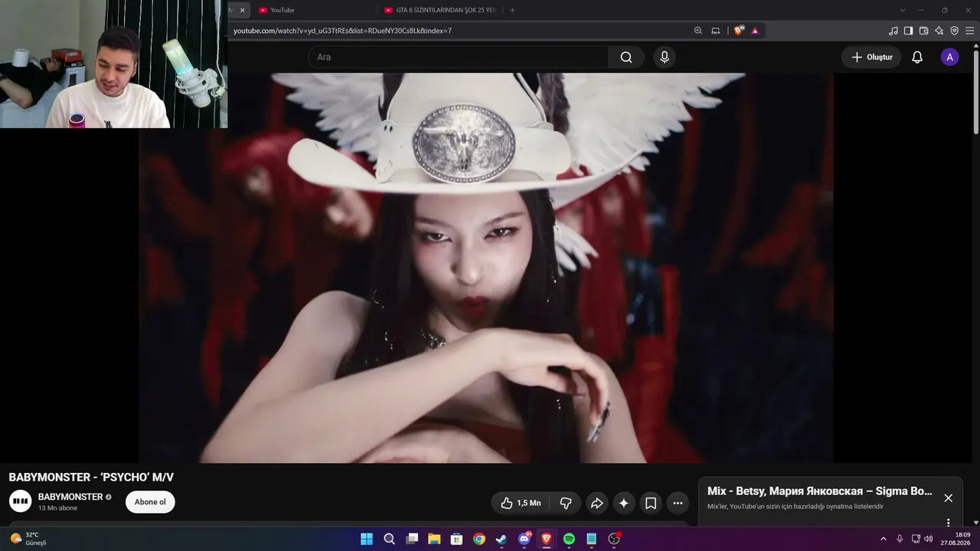Open File Explorer from the taskbar
The height and width of the screenshot is (551, 980).
click(434, 539)
